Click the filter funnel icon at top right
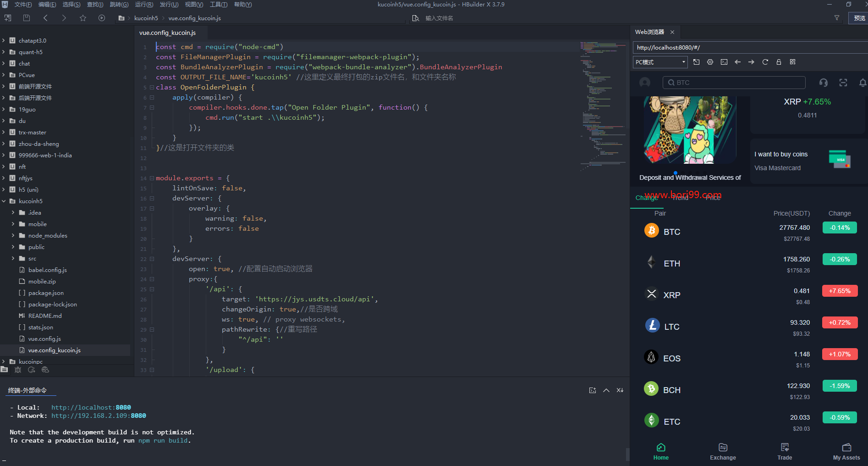 click(837, 18)
